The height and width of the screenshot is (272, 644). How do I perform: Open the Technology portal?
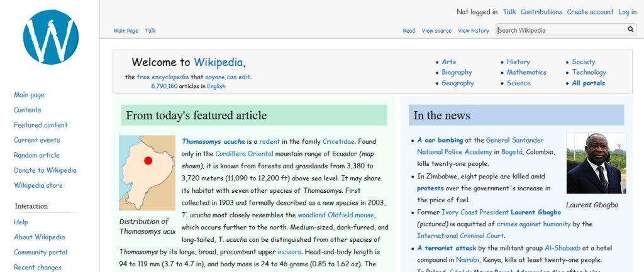click(x=589, y=73)
